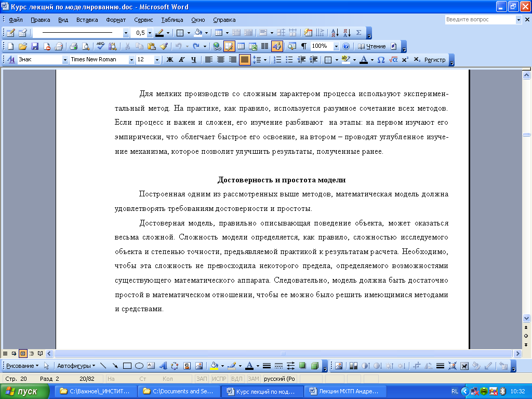Paste from clipboard icon
This screenshot has height=399, width=532.
(151, 46)
